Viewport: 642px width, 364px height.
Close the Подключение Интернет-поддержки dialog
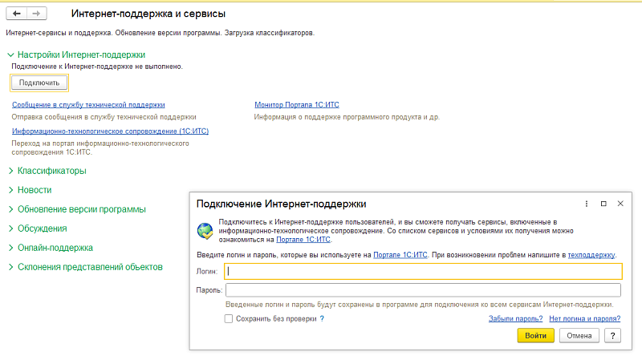tap(620, 204)
